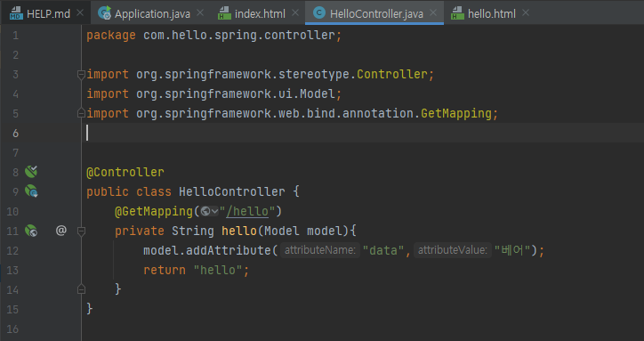Switch to the index.html tab
This screenshot has width=644, height=341.
(x=259, y=13)
